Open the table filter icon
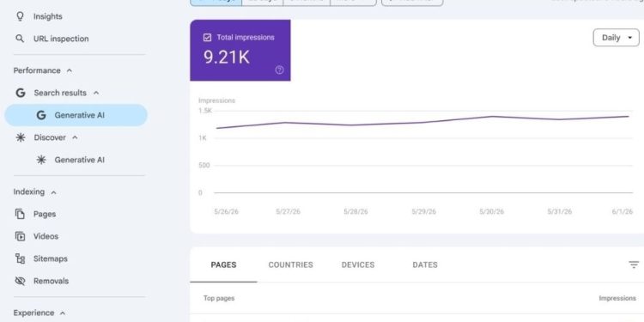The height and width of the screenshot is (322, 644). (634, 264)
